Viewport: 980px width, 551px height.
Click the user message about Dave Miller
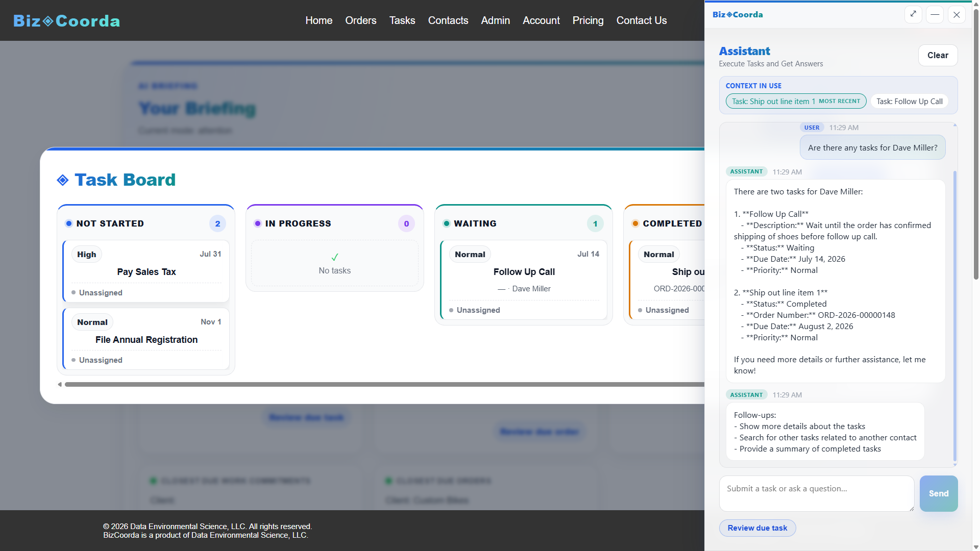coord(872,147)
